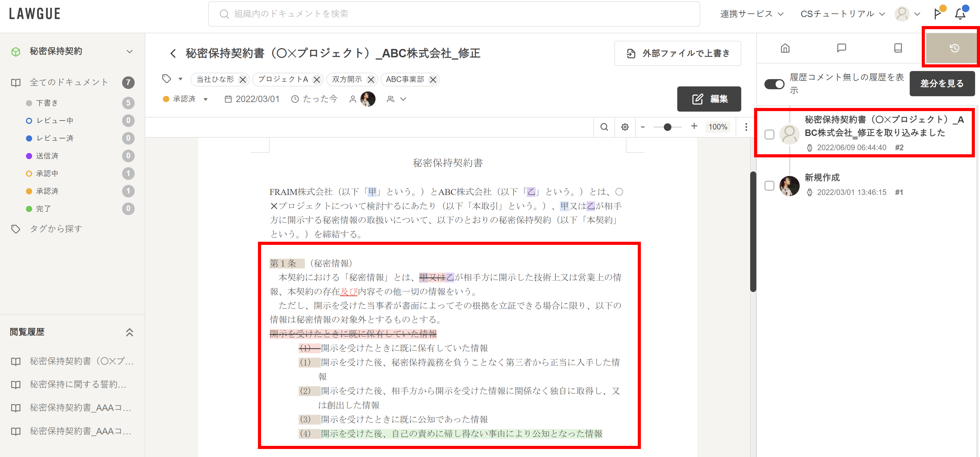Collapse the 閲覧履歴 section
Screen dimensions: 980x457
pyautogui.click(x=129, y=332)
